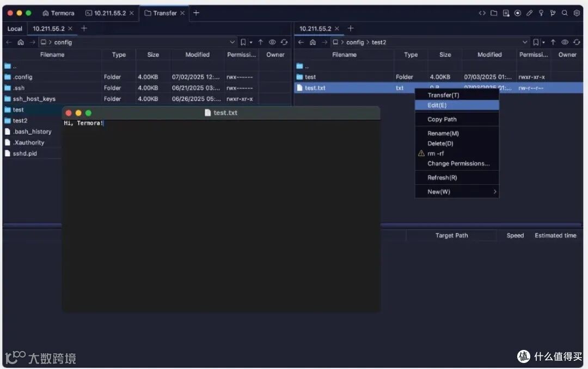Click inside the test.txt editor text area
The height and width of the screenshot is (369, 588).
pyautogui.click(x=221, y=215)
